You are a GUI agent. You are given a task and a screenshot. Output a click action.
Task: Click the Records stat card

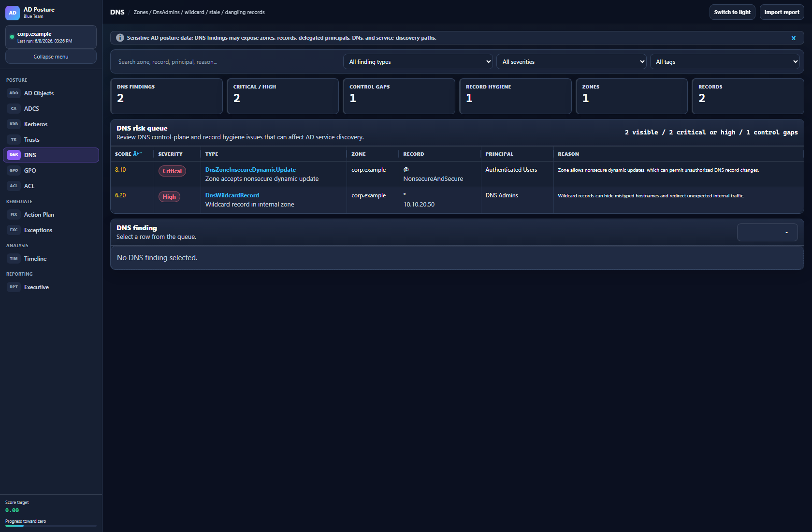point(748,96)
